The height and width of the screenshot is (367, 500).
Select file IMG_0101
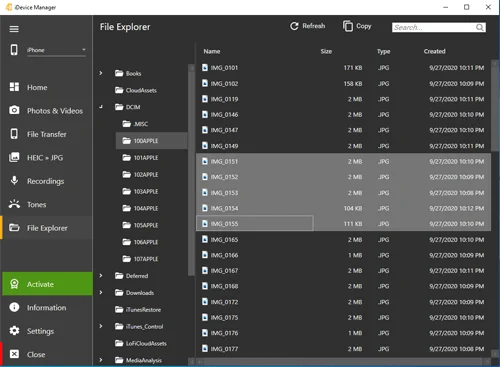click(x=343, y=68)
